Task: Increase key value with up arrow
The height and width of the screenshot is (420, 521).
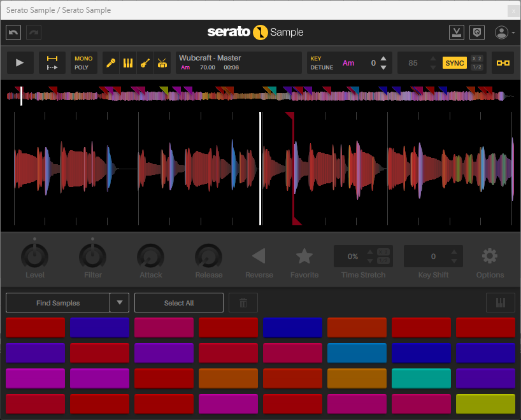Action: (x=383, y=59)
